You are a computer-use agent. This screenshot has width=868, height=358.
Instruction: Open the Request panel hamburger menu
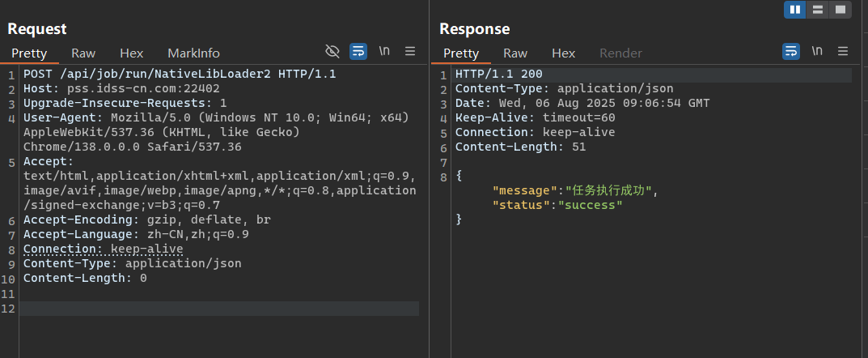[x=410, y=52]
